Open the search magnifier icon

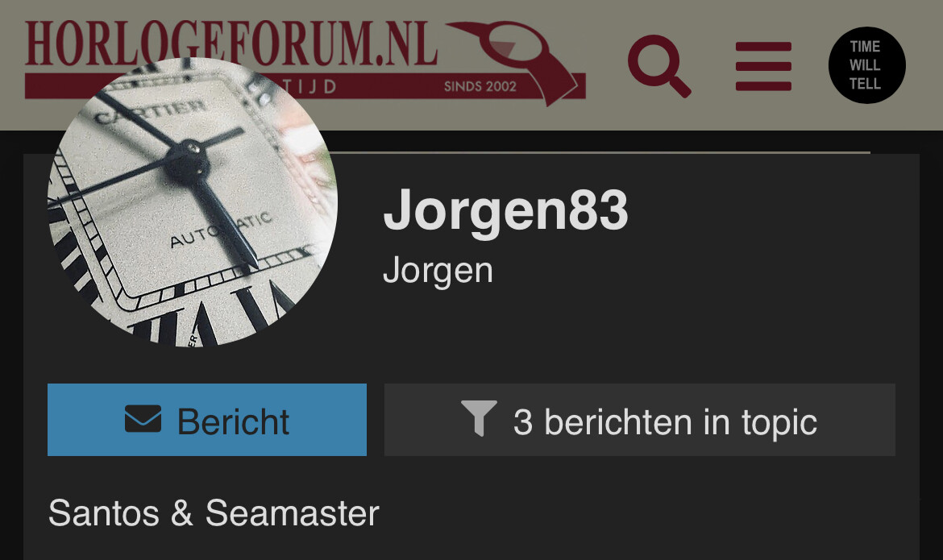pyautogui.click(x=659, y=66)
